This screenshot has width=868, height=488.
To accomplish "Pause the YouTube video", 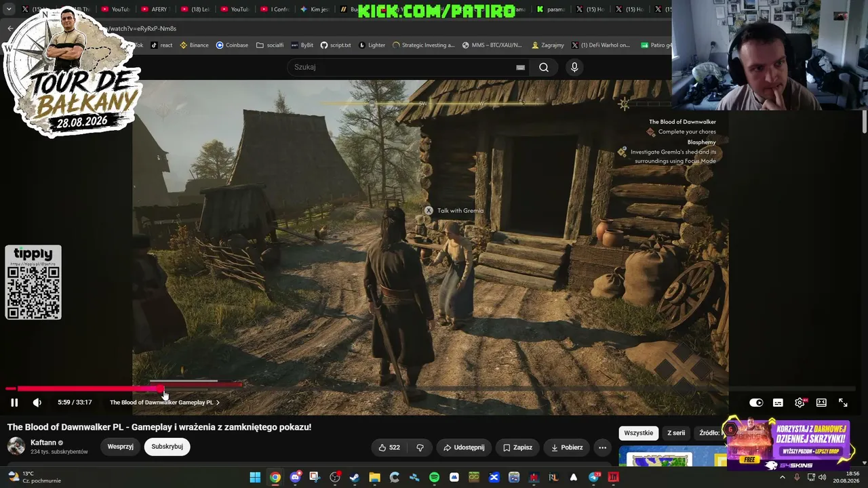I will pos(14,403).
